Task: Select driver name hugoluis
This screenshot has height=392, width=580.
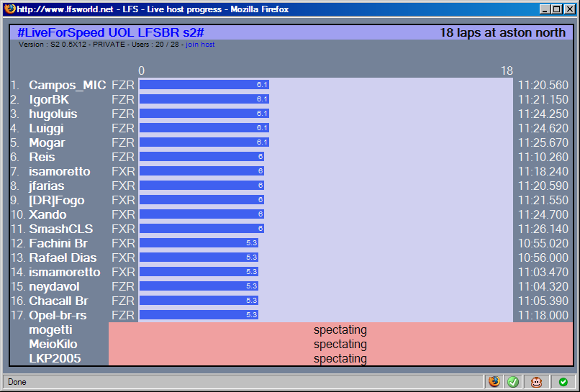Action: [53, 114]
